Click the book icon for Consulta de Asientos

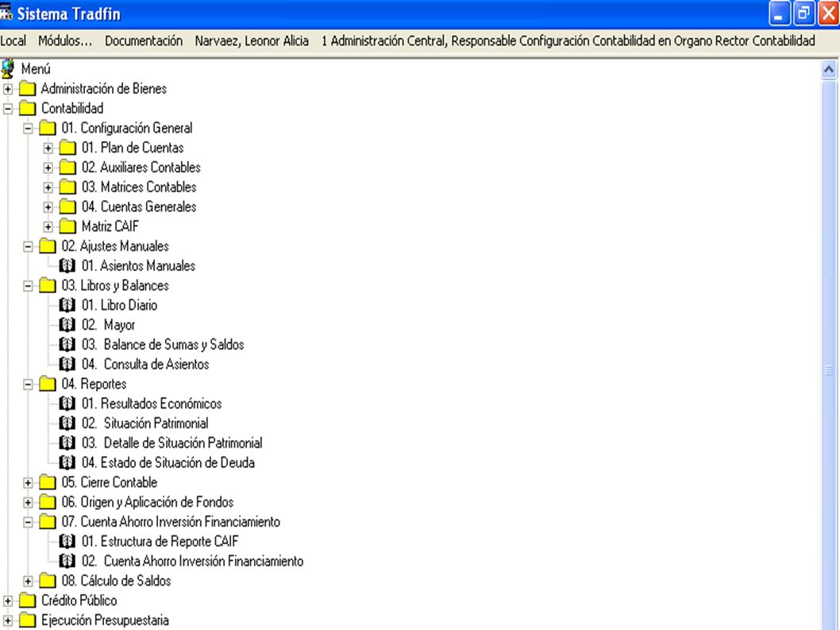pyautogui.click(x=67, y=364)
